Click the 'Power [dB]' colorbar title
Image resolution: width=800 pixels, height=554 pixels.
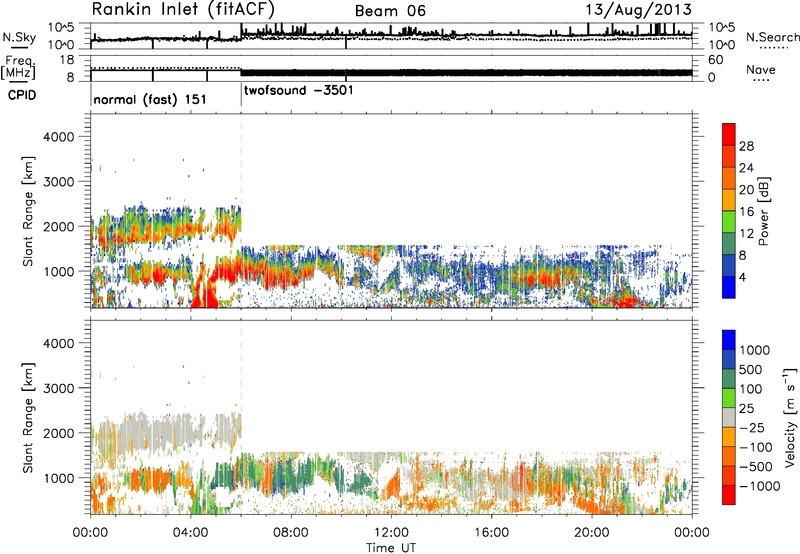[x=763, y=211]
